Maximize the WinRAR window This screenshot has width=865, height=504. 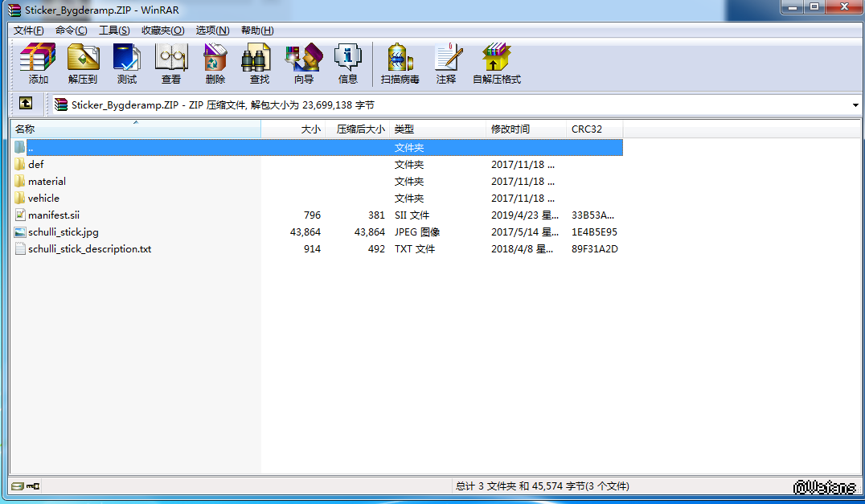point(814,7)
